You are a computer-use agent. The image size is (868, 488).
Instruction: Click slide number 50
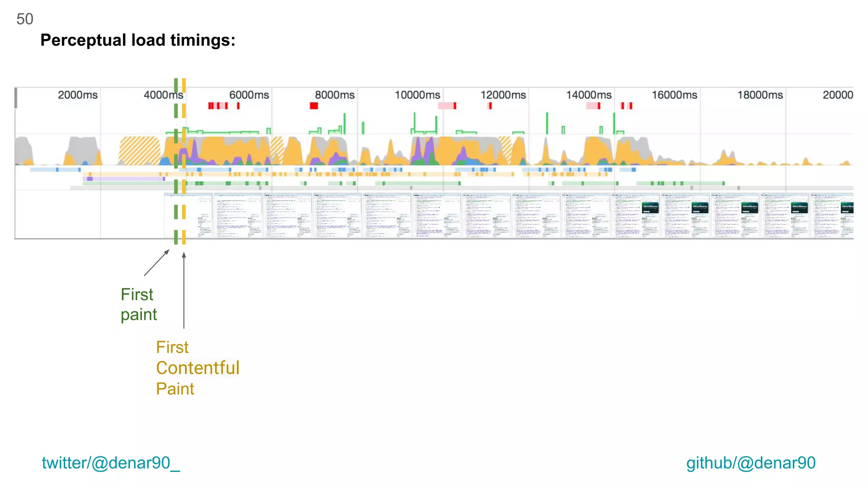point(25,19)
